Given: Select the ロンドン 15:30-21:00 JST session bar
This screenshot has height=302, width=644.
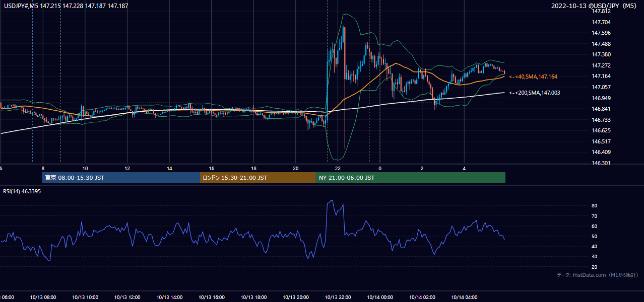Looking at the screenshot, I should (x=258, y=178).
